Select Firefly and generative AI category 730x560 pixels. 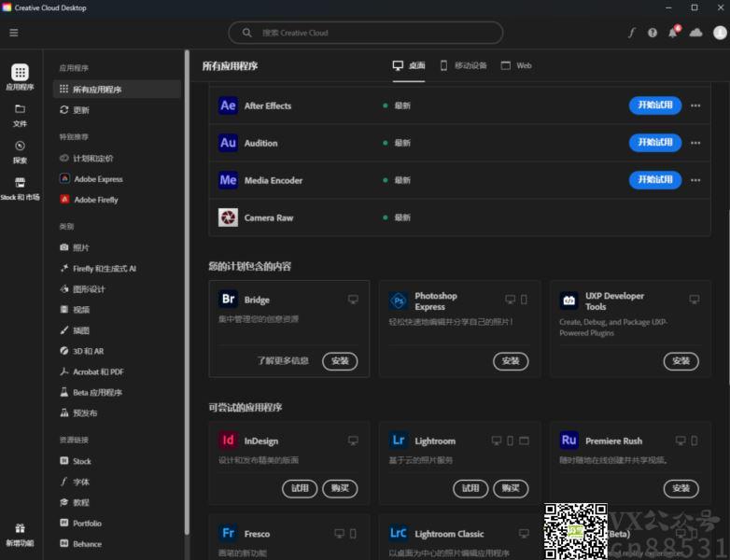pos(98,269)
